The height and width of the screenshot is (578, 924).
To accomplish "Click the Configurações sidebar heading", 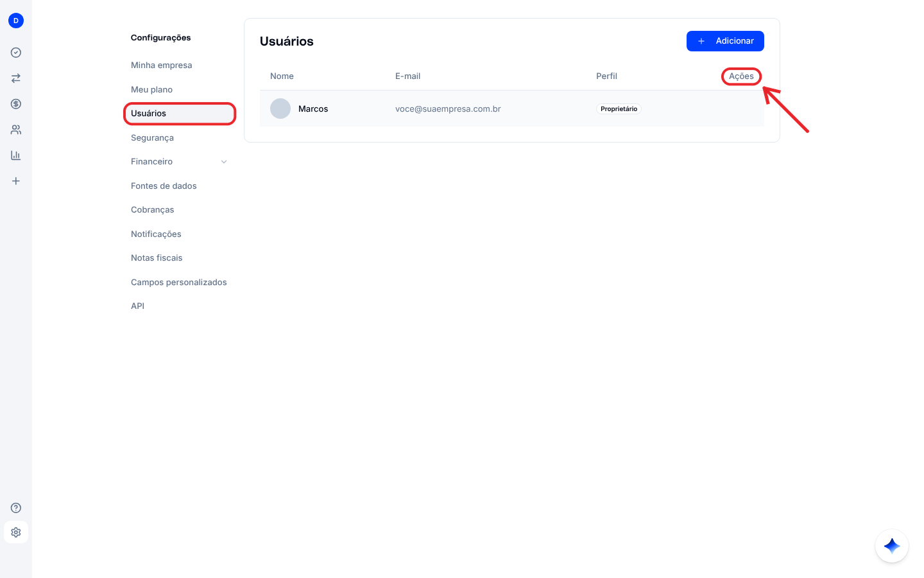I will (161, 38).
